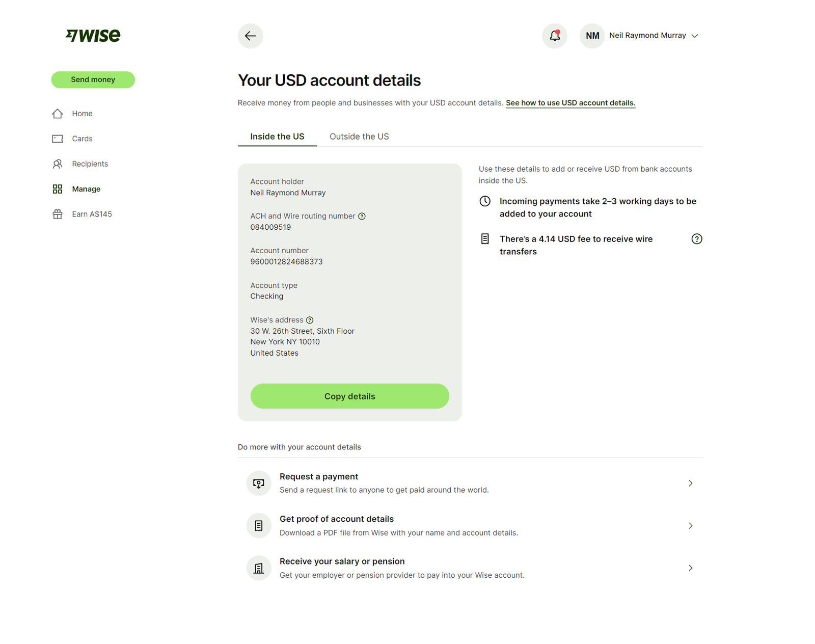Open Request a payment chevron
Screen dimensions: 815x644
(690, 483)
